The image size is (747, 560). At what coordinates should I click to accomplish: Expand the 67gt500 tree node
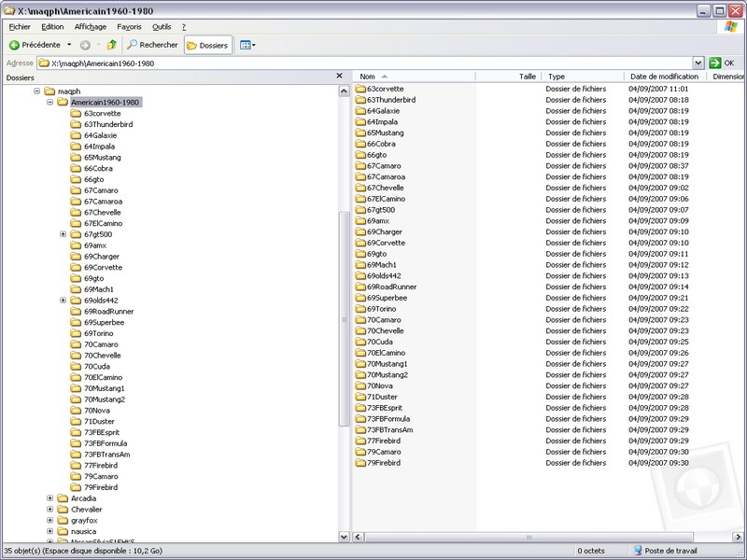(x=63, y=234)
